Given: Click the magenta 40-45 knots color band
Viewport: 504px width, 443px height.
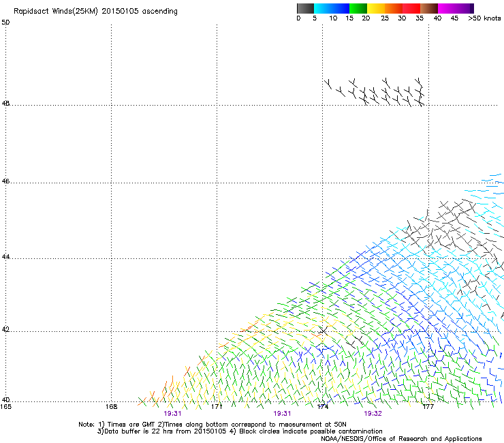Looking at the screenshot, I should tap(447, 8).
